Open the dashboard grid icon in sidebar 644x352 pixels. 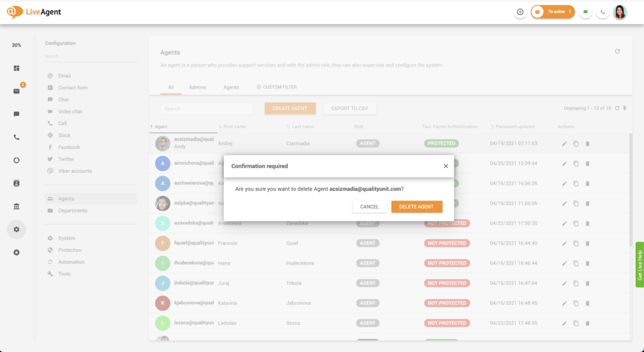(x=16, y=68)
